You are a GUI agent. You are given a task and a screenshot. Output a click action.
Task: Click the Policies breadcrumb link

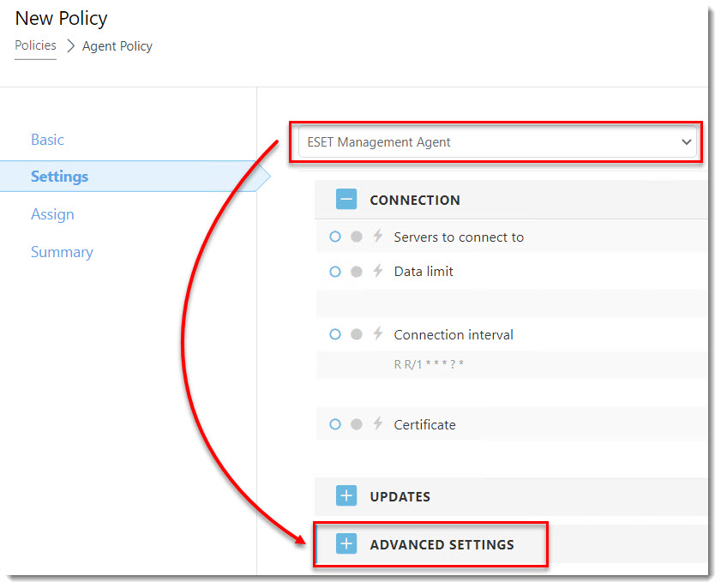[35, 45]
